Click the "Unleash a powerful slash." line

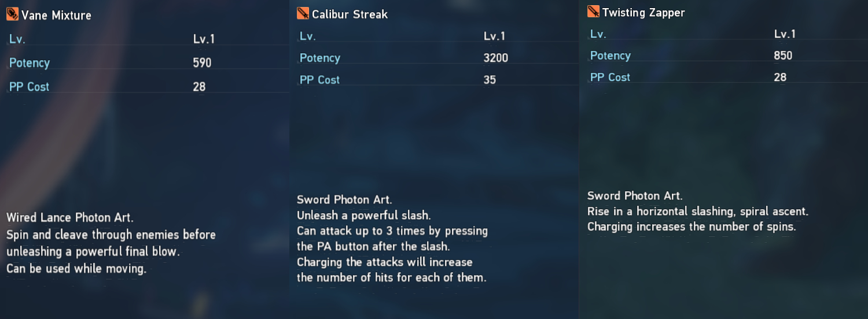coord(363,216)
